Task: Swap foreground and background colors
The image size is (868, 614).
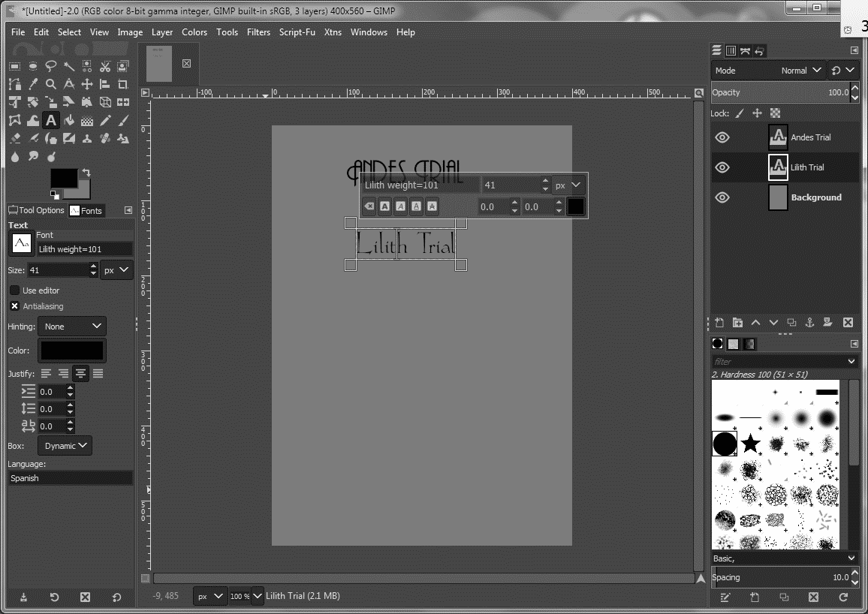Action: click(x=86, y=173)
